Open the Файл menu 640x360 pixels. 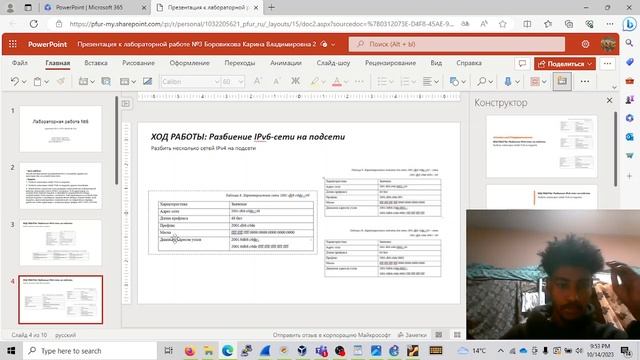[20, 63]
